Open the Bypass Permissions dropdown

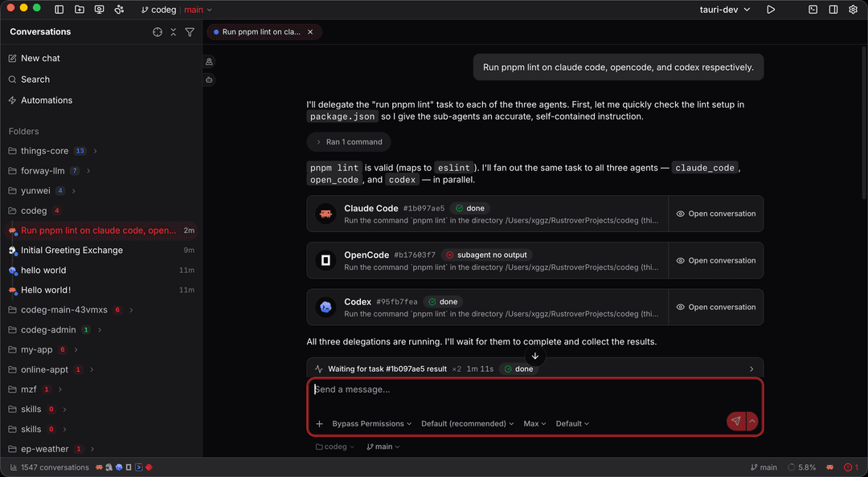coord(371,424)
